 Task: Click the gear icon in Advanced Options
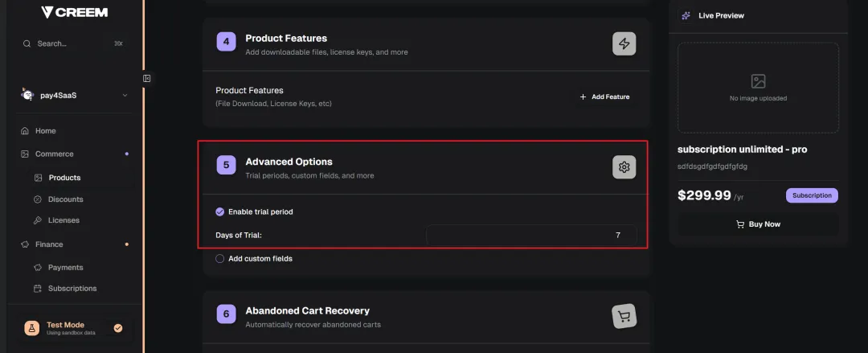(624, 167)
